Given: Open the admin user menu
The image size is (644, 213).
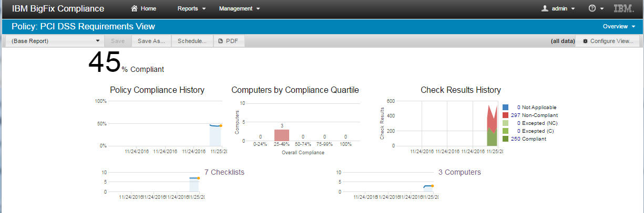Looking at the screenshot, I should 558,8.
